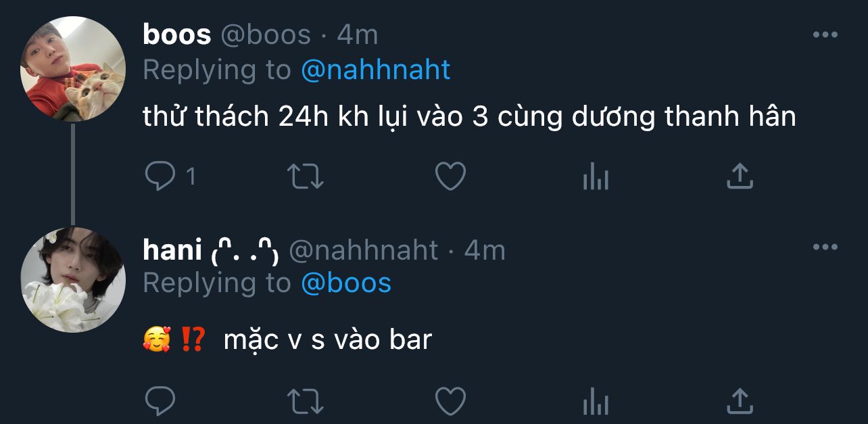This screenshot has width=868, height=424.
Task: Share boos's tweet with the upload icon
Action: 740,176
